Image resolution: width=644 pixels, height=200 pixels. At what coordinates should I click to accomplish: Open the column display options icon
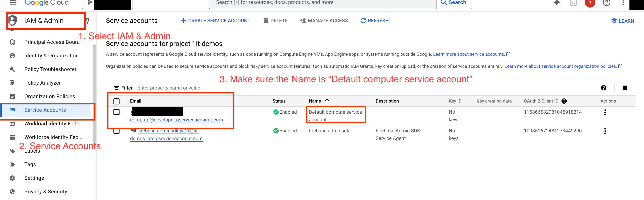pos(625,88)
